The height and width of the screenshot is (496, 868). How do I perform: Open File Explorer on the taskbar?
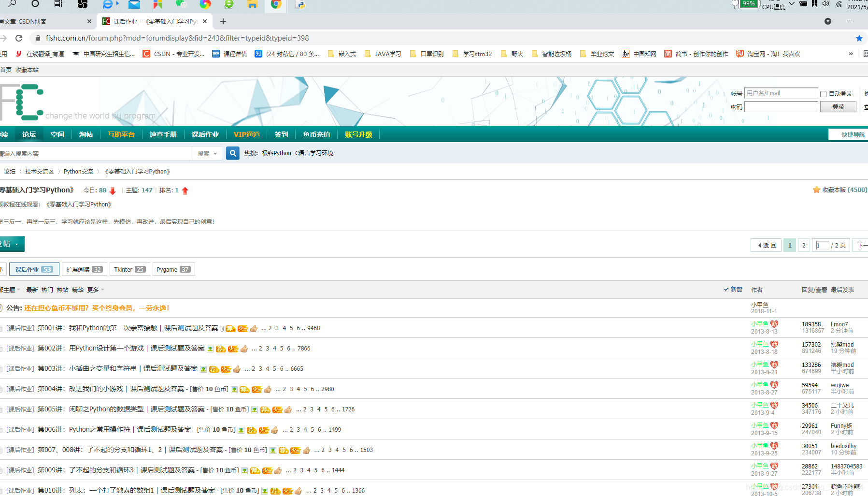point(252,4)
